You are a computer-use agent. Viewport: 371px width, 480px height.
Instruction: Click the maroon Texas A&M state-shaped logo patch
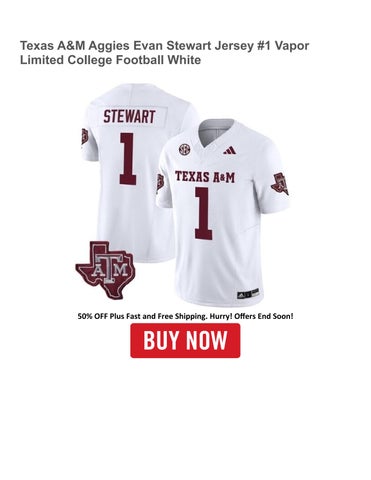[x=105, y=270]
